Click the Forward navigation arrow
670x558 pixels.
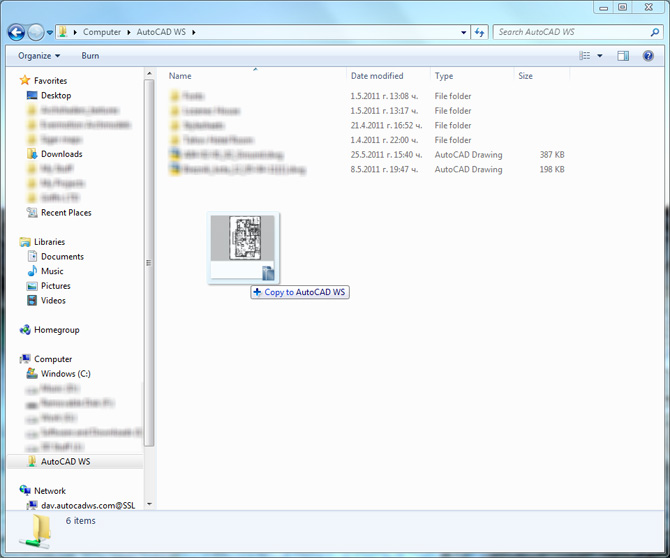point(36,32)
